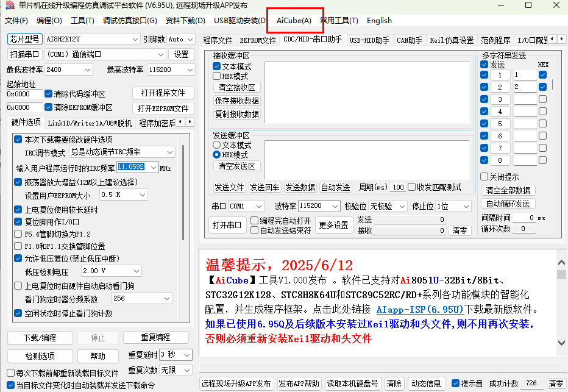Select Link1D/Writer1A/U8W脱机 tab
This screenshot has width=568, height=392.
click(90, 123)
